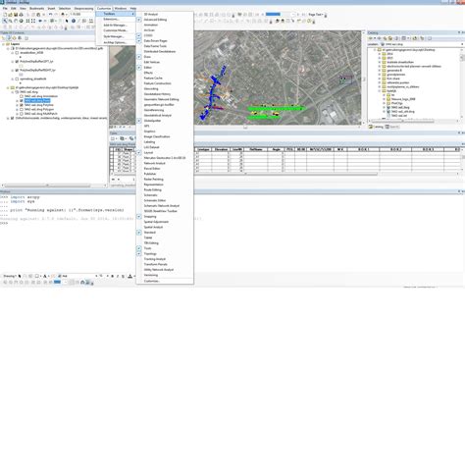Select the Zoom Out tool
This screenshot has width=465, height=476.
coord(10,21)
